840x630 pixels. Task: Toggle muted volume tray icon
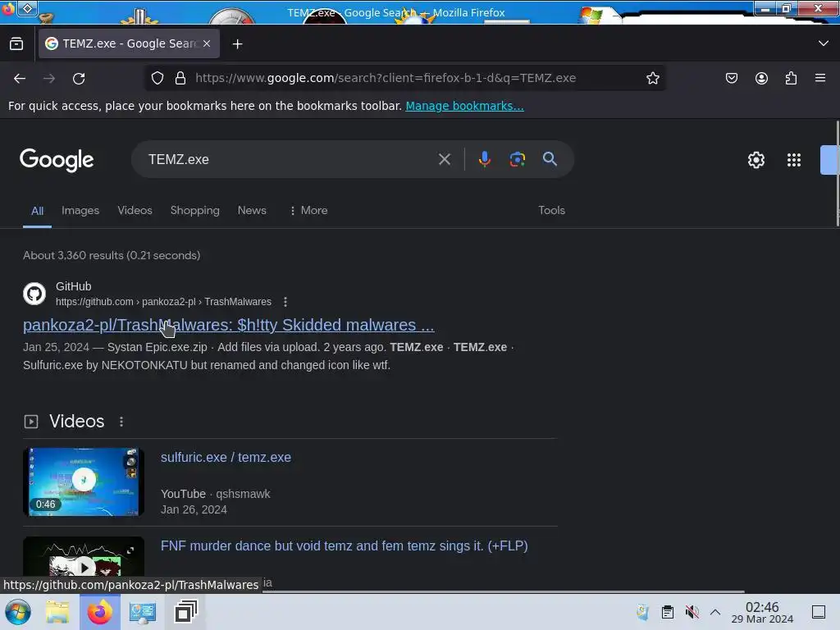[692, 612]
